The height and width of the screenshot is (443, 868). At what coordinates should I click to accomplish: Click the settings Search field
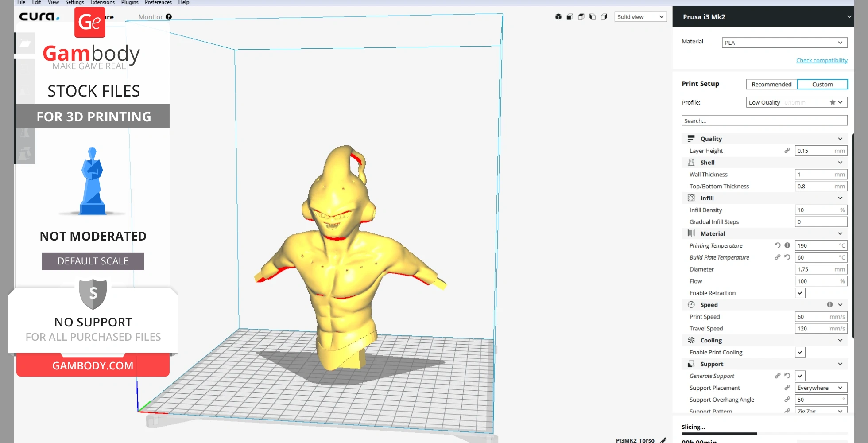coord(764,120)
